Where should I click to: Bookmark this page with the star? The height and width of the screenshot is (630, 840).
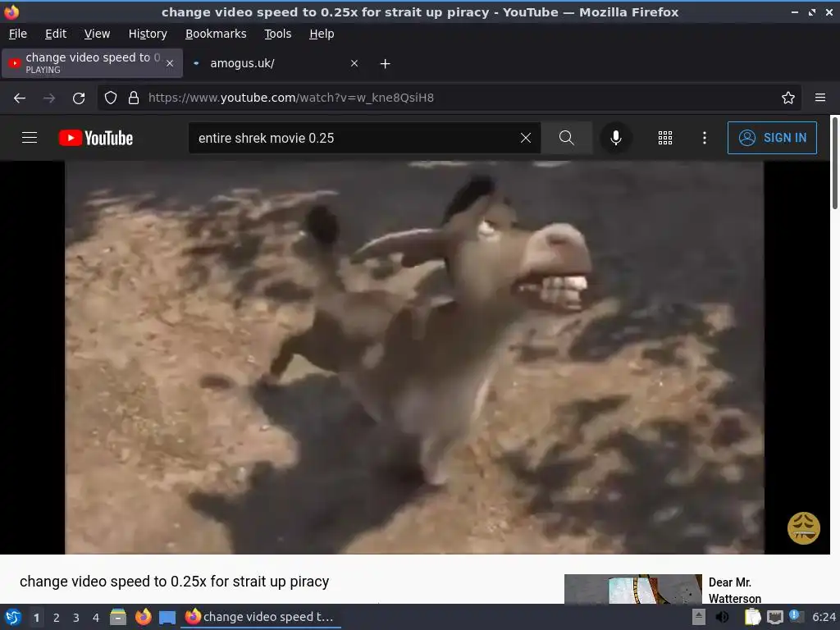pos(787,98)
